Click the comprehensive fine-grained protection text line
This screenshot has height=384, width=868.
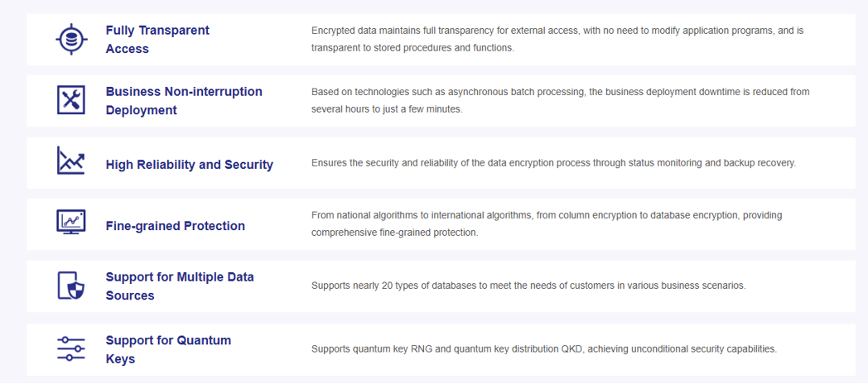pos(394,233)
